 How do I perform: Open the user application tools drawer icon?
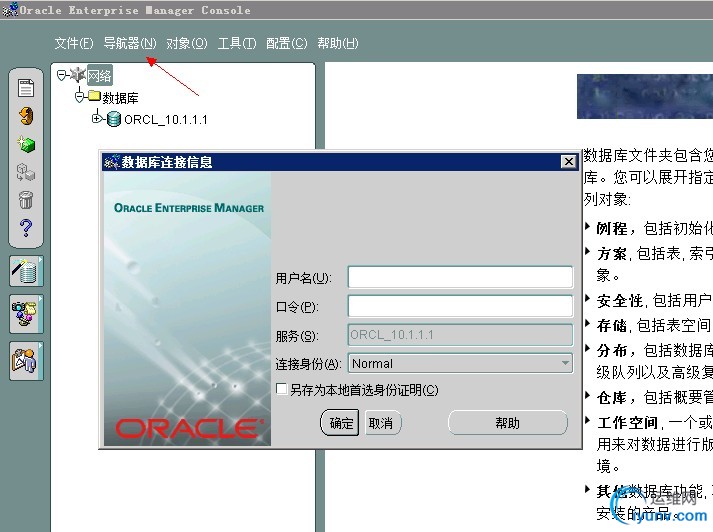[26, 361]
